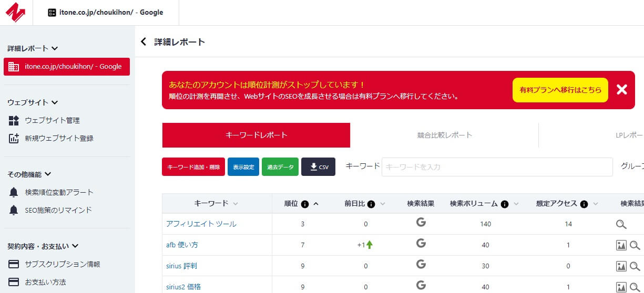644x293 pixels.
Task: Open the 検索ボリューム column sort dropdown
Action: pyautogui.click(x=516, y=204)
